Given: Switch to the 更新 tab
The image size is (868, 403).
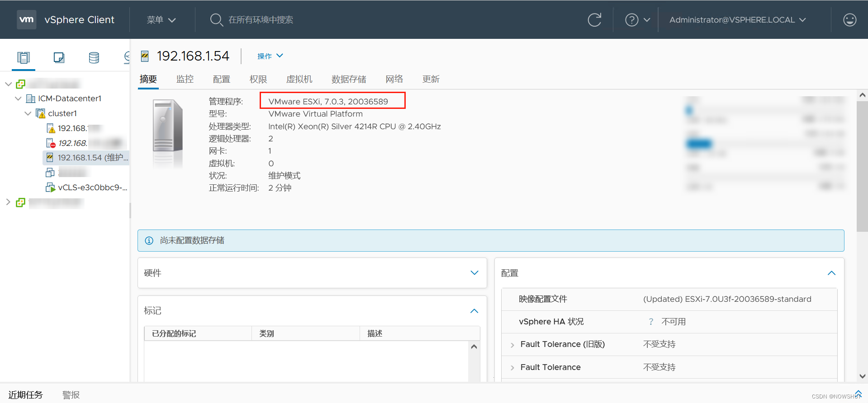Looking at the screenshot, I should pos(431,79).
